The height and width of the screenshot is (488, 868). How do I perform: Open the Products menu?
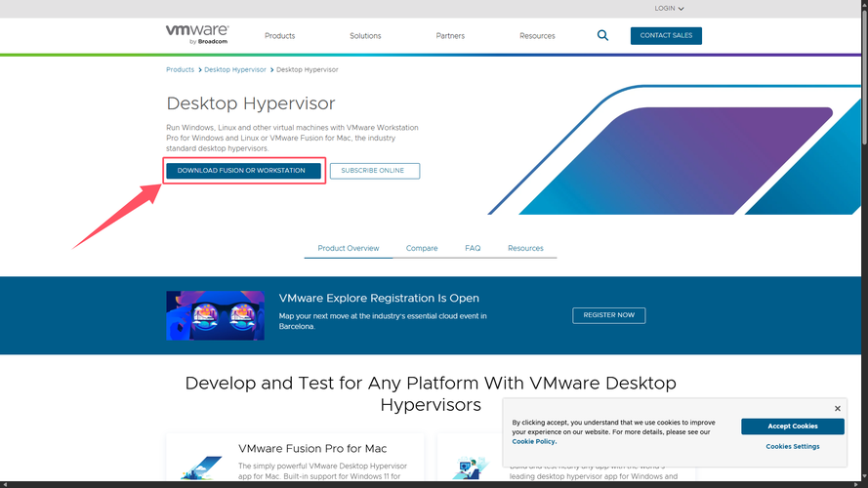(x=279, y=36)
